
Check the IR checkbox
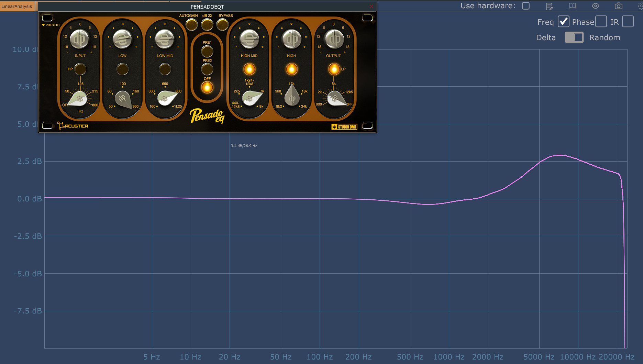[x=628, y=22]
